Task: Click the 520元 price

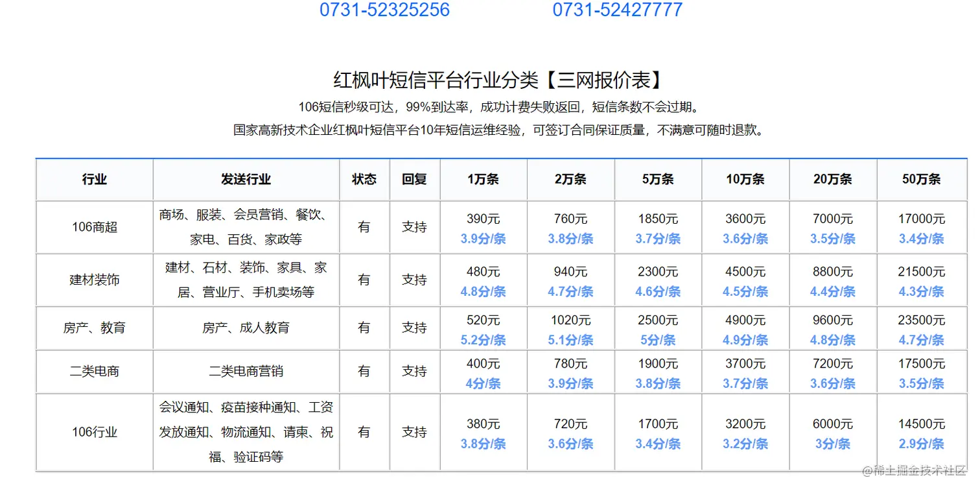Action: click(484, 320)
